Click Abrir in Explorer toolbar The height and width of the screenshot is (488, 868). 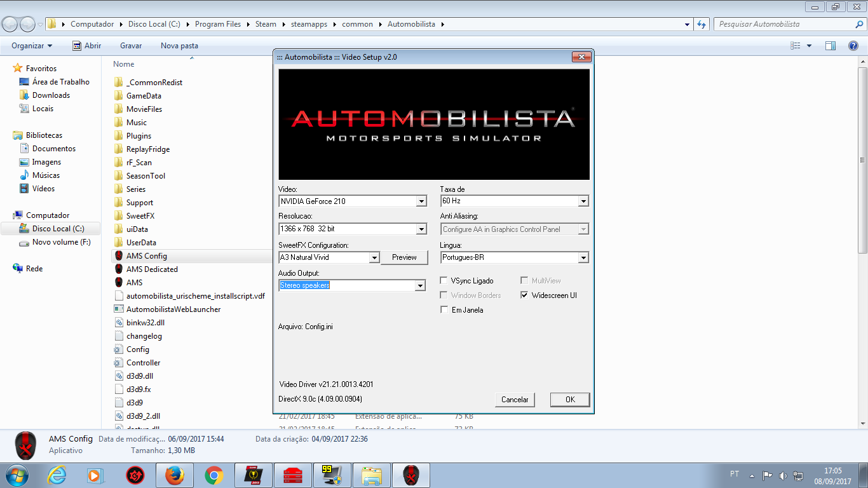tap(87, 46)
